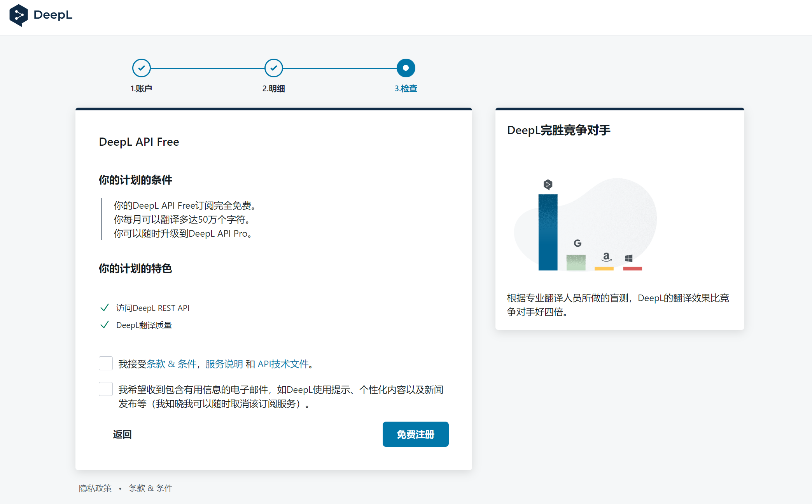Click text 你可以随时升级到DeepL API Pro
Image resolution: width=812 pixels, height=504 pixels.
(183, 234)
